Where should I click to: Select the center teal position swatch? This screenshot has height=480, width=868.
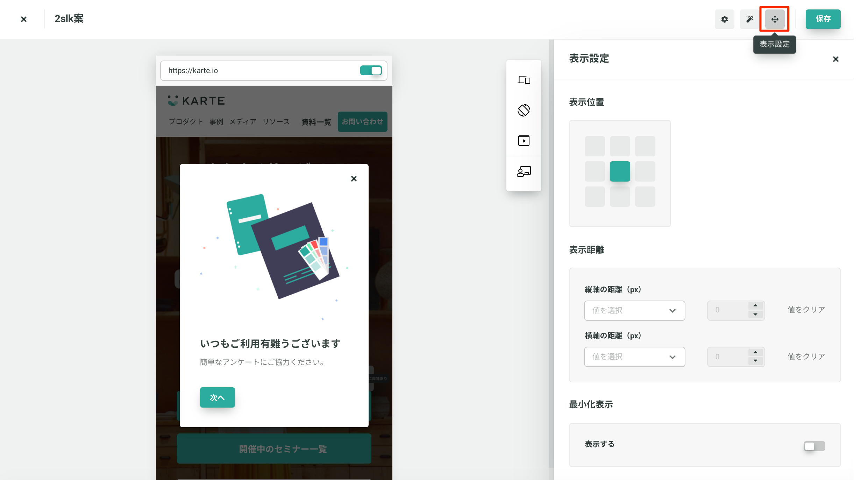[620, 171]
